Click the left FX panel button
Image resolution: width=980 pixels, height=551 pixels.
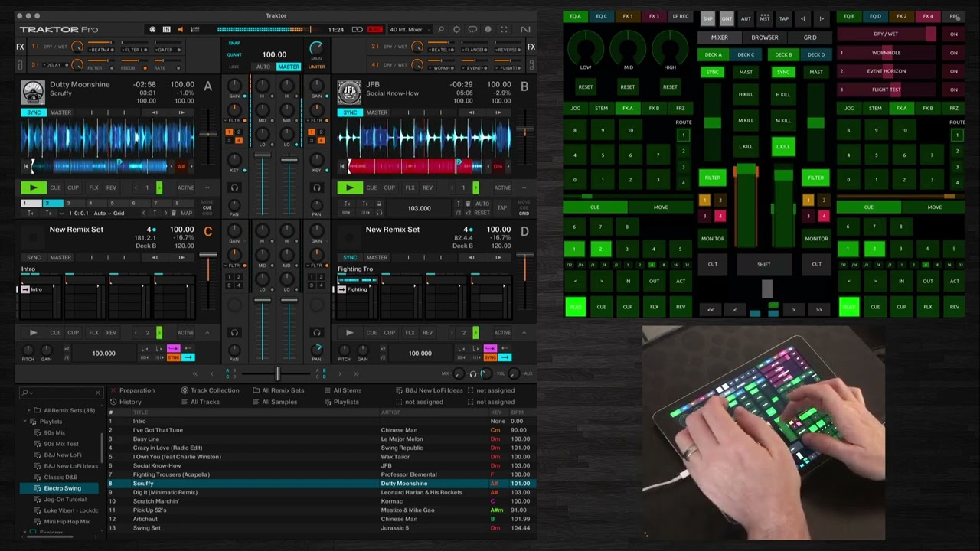pyautogui.click(x=20, y=47)
